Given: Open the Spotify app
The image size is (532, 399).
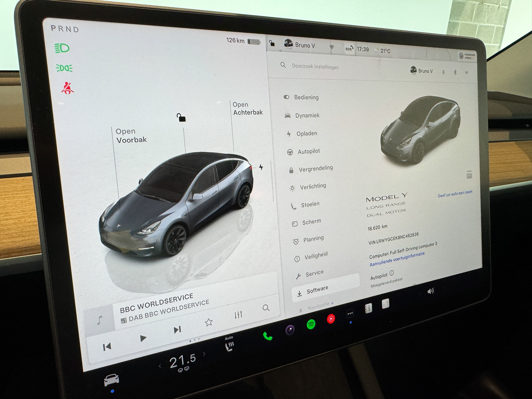Looking at the screenshot, I should pyautogui.click(x=311, y=324).
